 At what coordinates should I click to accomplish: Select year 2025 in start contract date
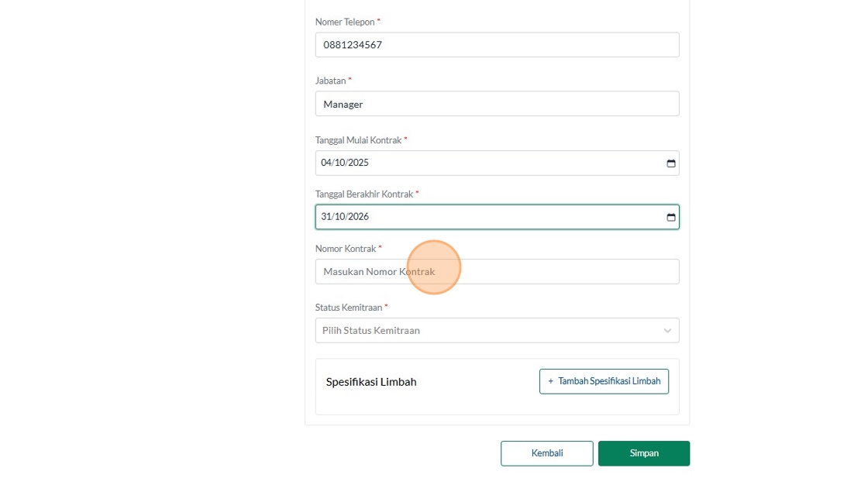pos(358,163)
